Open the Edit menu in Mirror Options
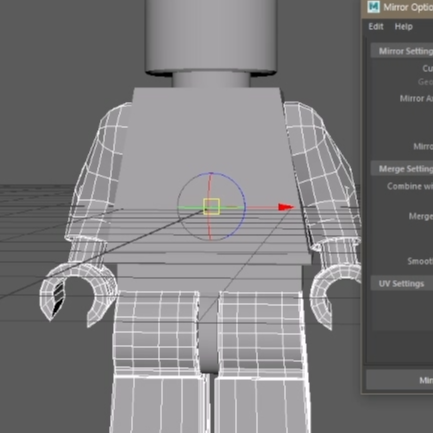The width and height of the screenshot is (433, 433). (376, 27)
